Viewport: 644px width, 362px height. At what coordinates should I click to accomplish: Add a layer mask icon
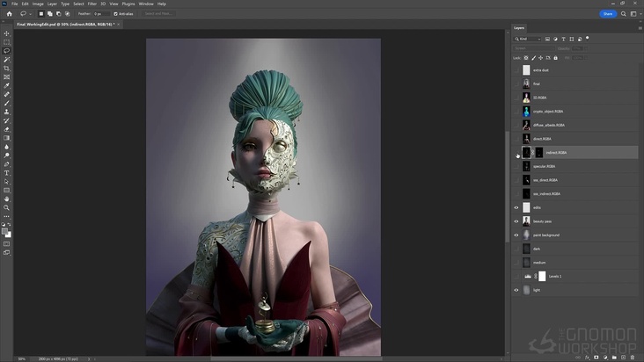[x=596, y=358]
